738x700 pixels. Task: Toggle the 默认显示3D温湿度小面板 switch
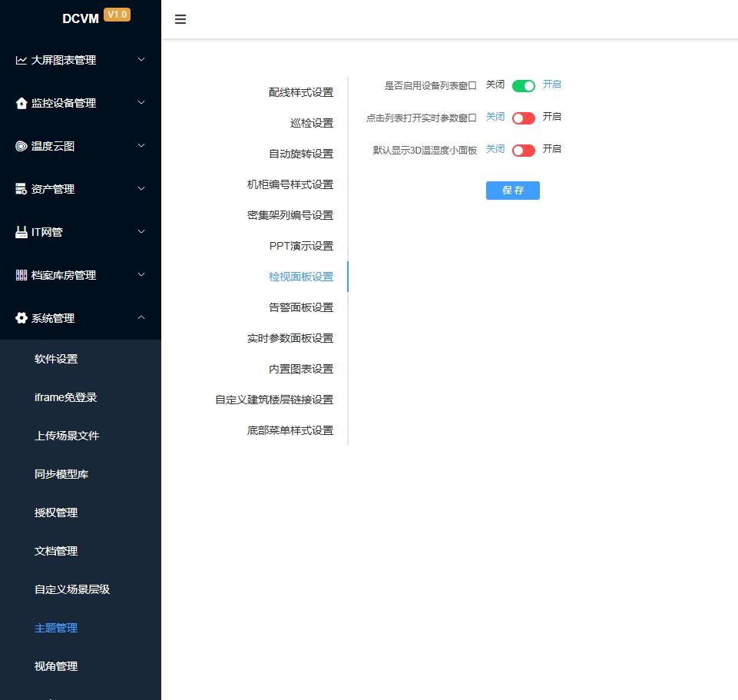click(x=524, y=151)
